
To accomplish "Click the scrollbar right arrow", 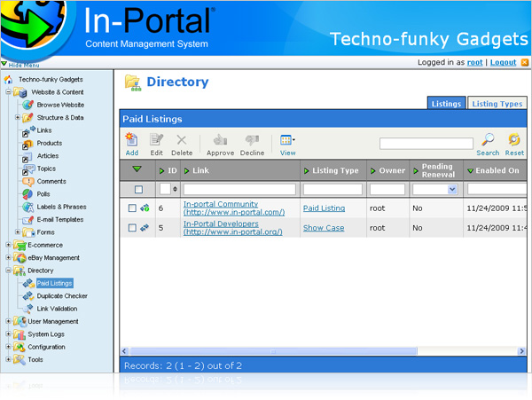I will click(x=522, y=351).
